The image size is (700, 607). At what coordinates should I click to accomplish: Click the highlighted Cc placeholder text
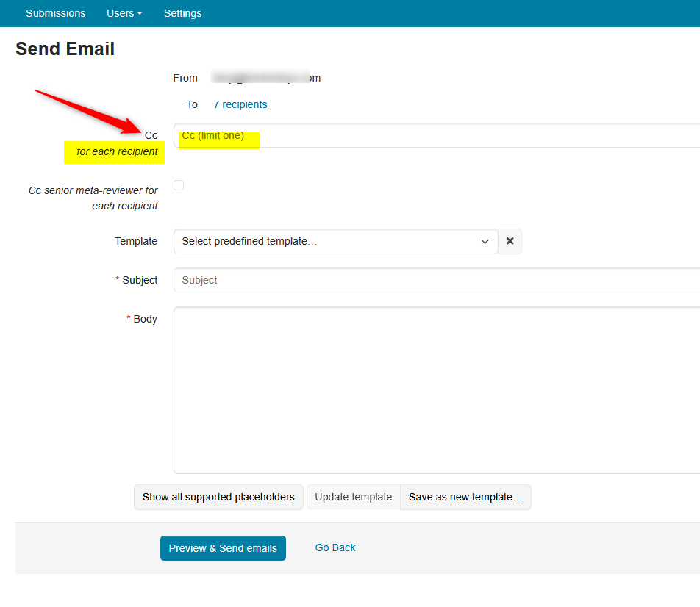click(x=213, y=135)
